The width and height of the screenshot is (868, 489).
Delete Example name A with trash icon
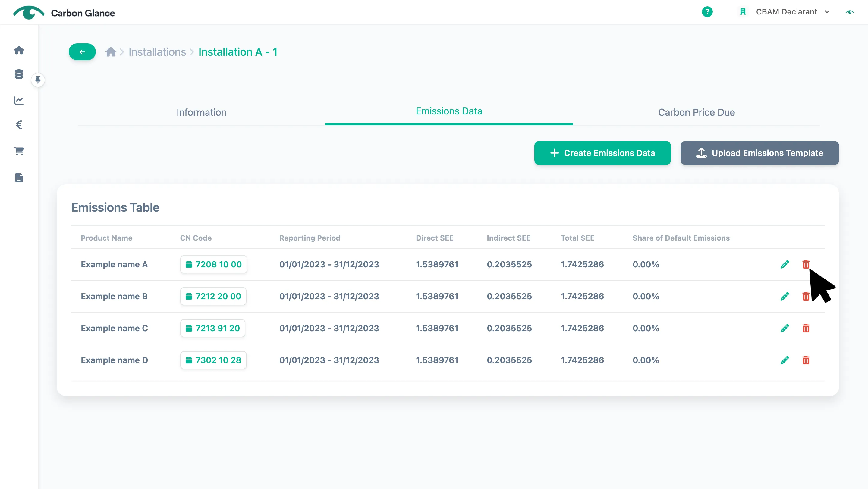tap(806, 265)
